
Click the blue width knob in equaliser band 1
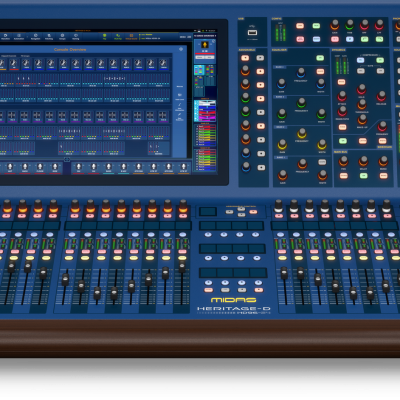pos(321,83)
